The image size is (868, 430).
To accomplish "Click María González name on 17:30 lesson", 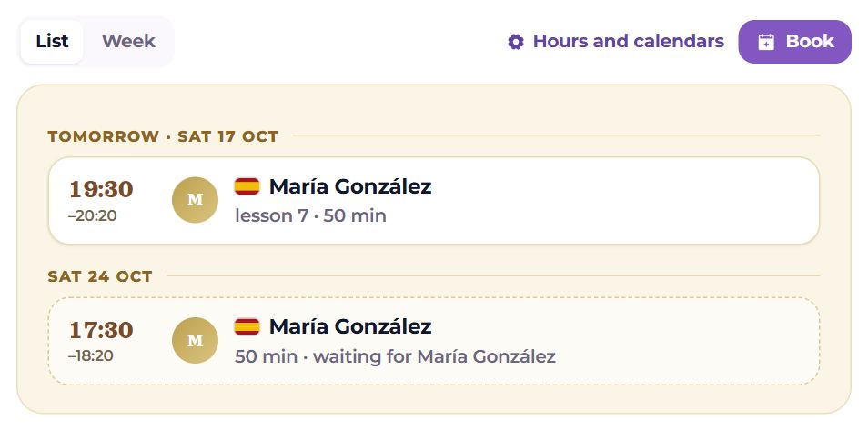I will tap(350, 327).
